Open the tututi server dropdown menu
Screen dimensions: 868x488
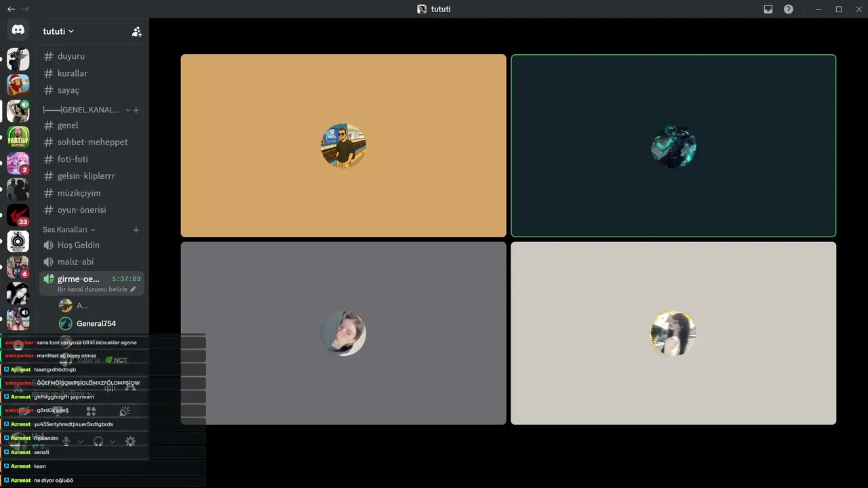point(58,31)
